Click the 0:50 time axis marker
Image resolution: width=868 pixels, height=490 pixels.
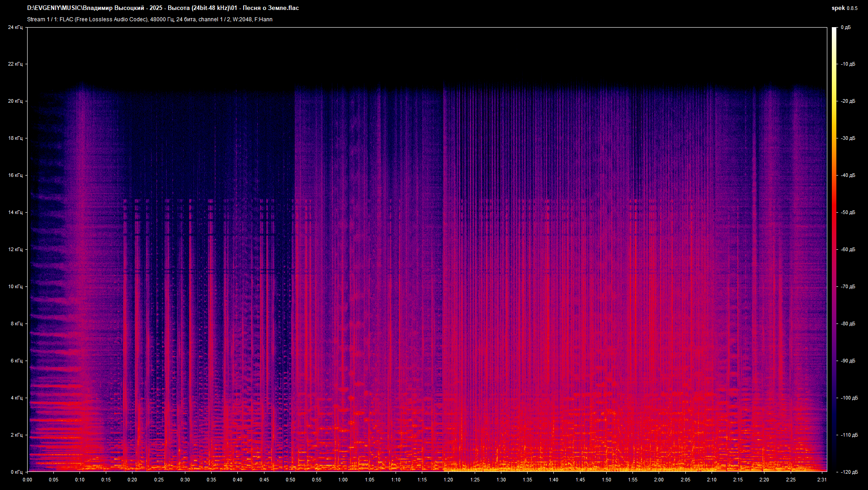coord(290,480)
